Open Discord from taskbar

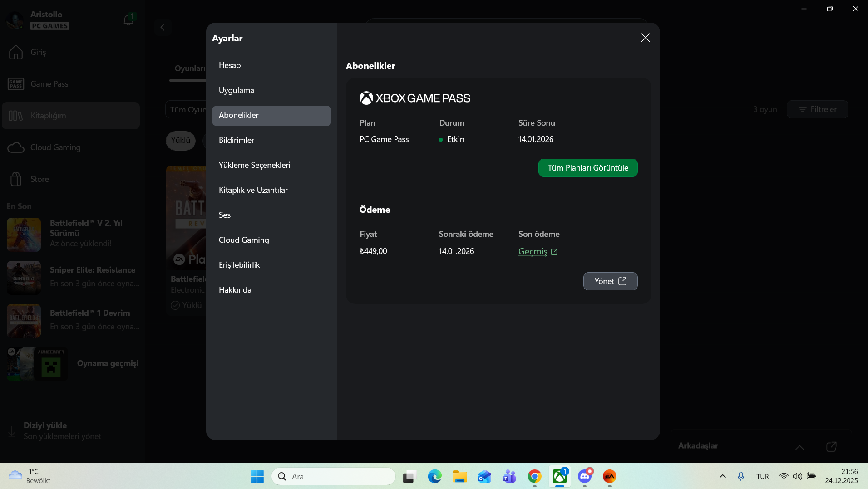pos(584,476)
